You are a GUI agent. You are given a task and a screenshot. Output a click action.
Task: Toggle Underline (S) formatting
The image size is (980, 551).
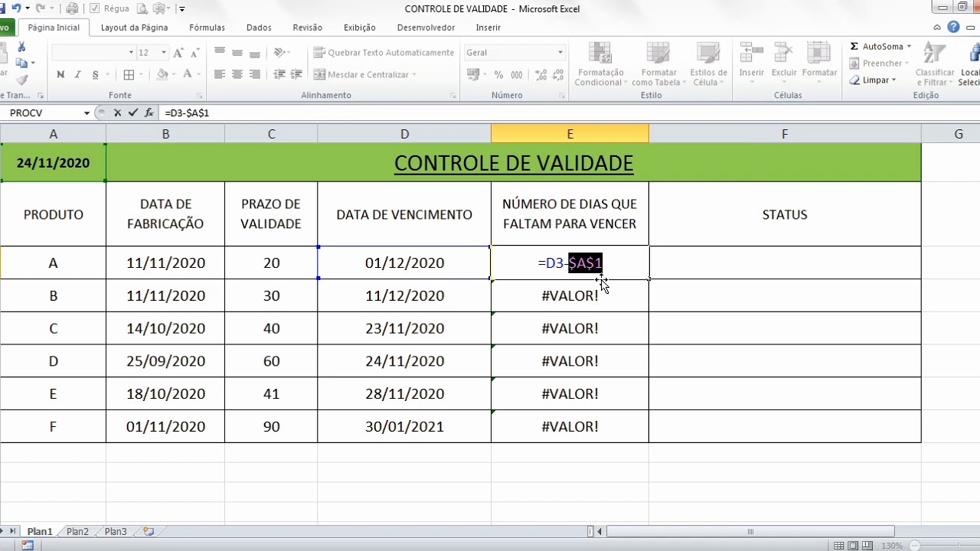(x=95, y=74)
